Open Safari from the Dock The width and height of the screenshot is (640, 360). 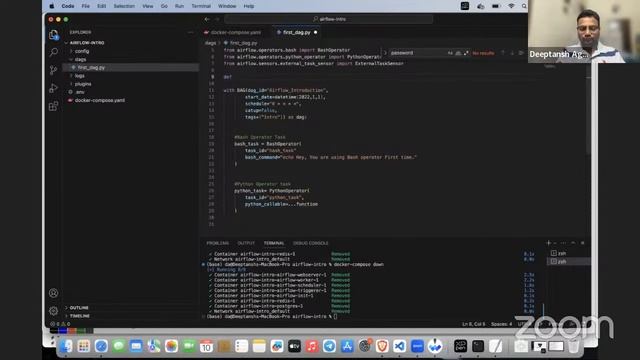tap(101, 346)
